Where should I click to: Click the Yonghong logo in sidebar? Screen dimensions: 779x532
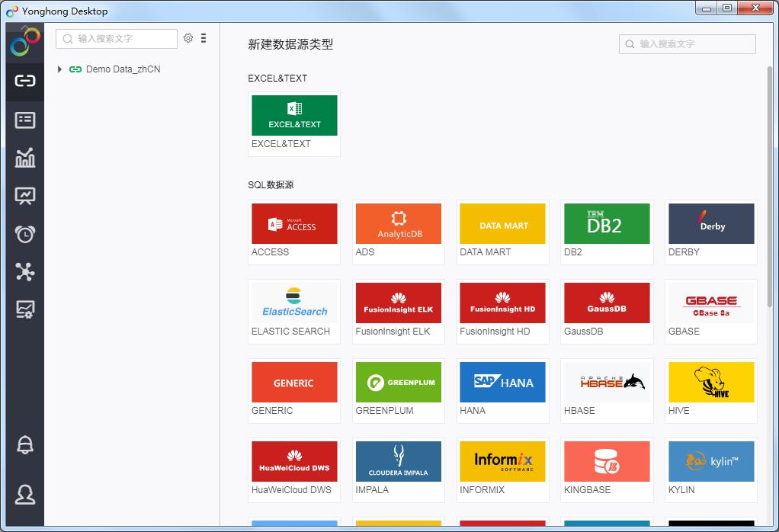pos(25,42)
